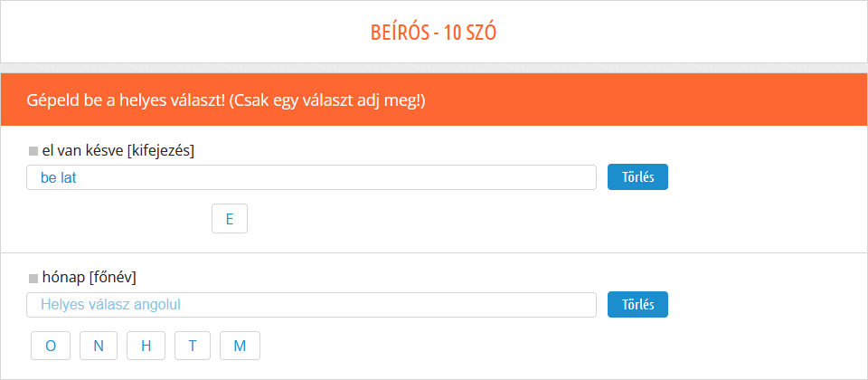The width and height of the screenshot is (868, 380).
Task: Tap the letter T tile
Action: 193,346
